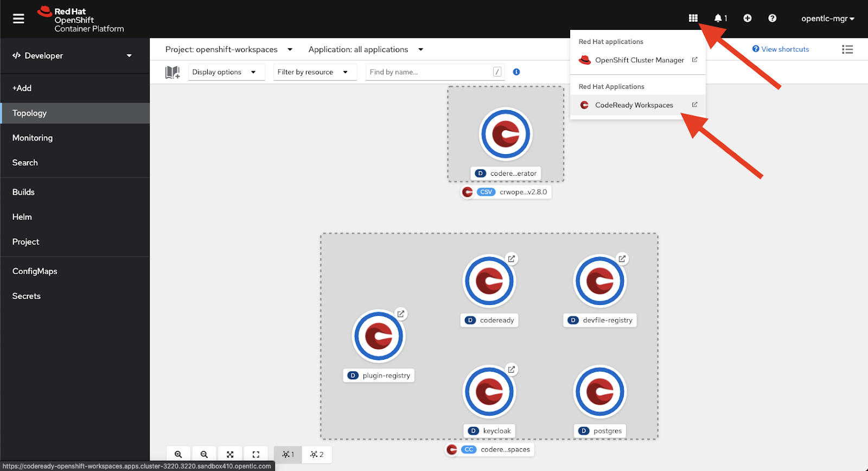Select the codeready-operator deployment node
This screenshot has width=868, height=471.
click(x=506, y=134)
